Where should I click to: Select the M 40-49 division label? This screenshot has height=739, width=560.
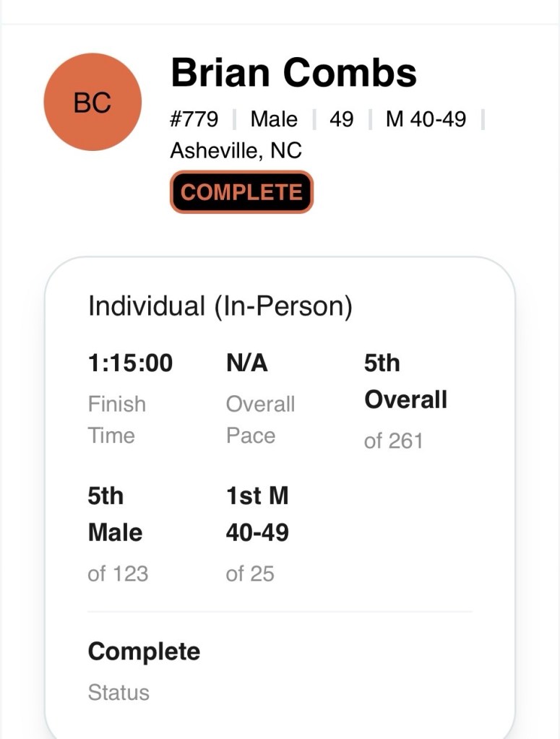coord(426,118)
